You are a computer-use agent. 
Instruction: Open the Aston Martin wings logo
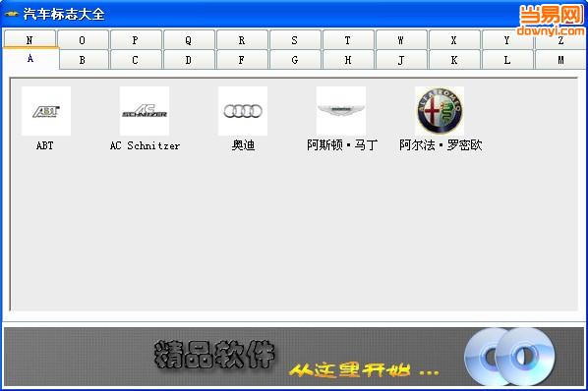(x=341, y=111)
